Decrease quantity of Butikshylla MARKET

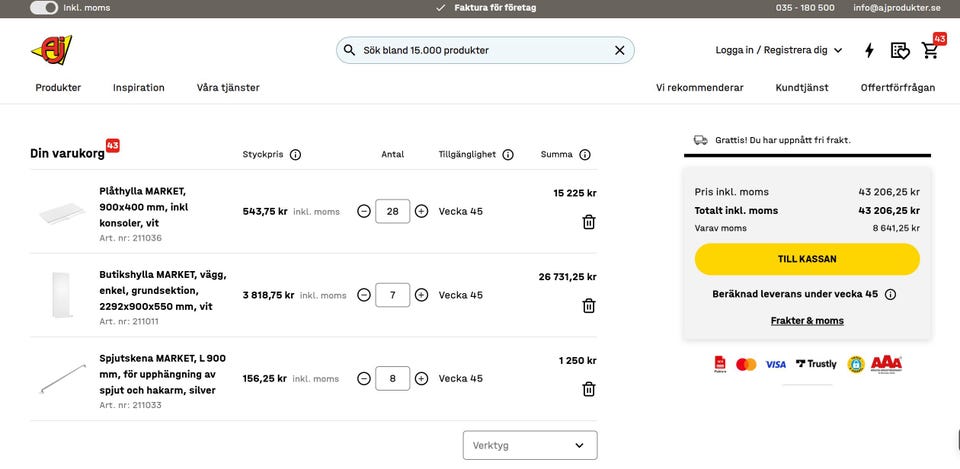(x=364, y=295)
